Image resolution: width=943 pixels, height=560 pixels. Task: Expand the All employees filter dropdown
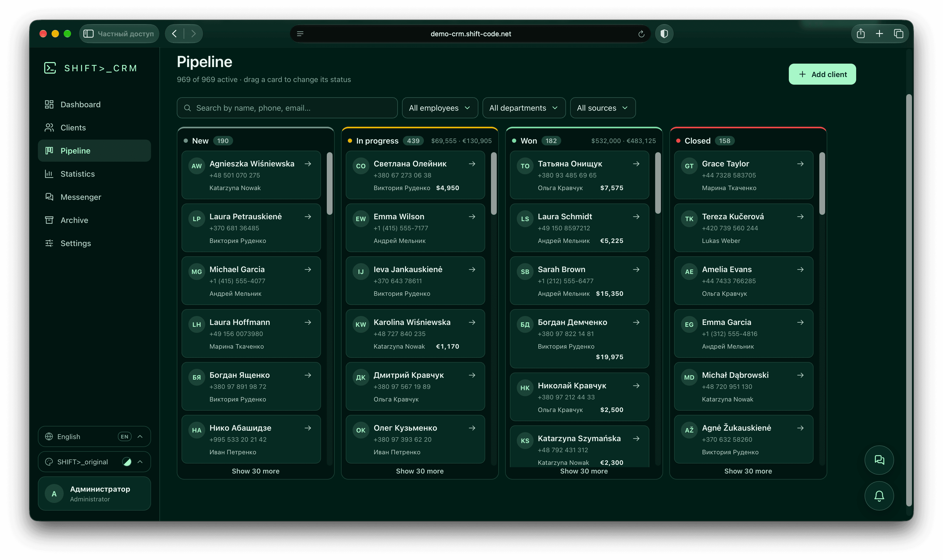click(440, 108)
